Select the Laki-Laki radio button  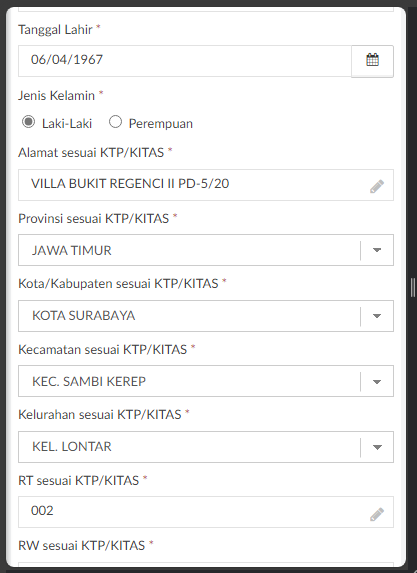coord(28,122)
